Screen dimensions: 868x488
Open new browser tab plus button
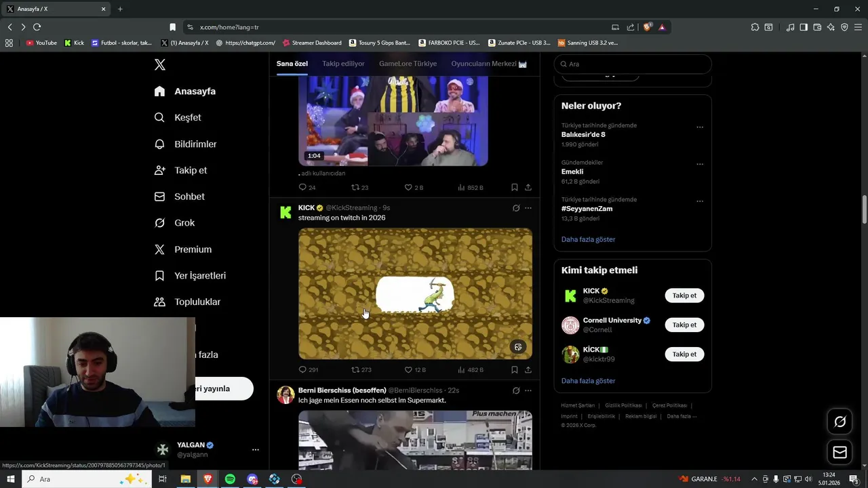pyautogui.click(x=120, y=9)
